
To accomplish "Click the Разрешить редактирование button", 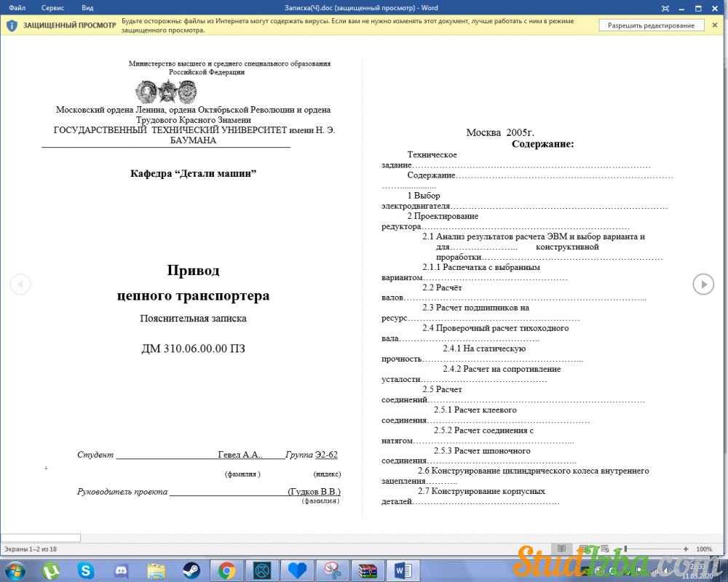I will tap(651, 25).
